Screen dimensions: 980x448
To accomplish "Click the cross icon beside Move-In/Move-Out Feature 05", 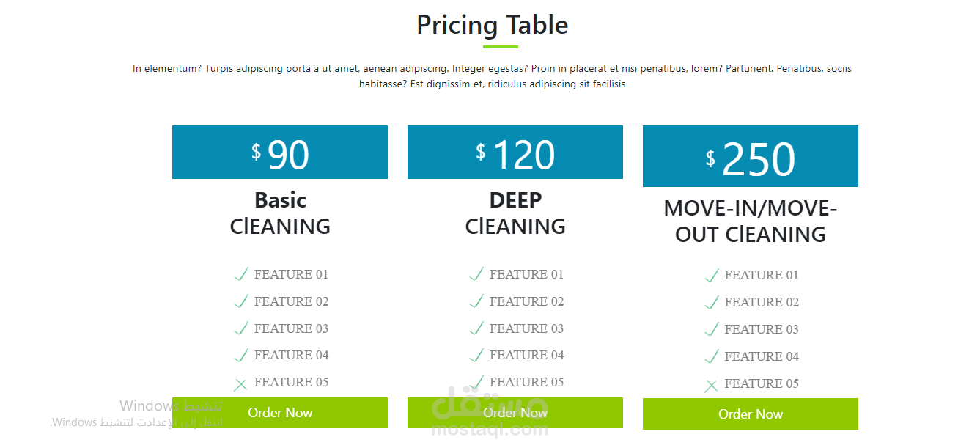I will pyautogui.click(x=711, y=385).
